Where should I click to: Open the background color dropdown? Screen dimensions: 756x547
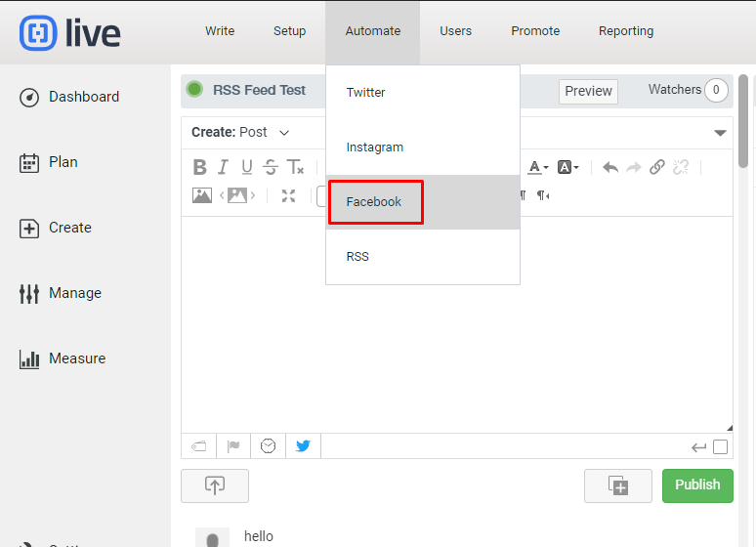pos(567,167)
